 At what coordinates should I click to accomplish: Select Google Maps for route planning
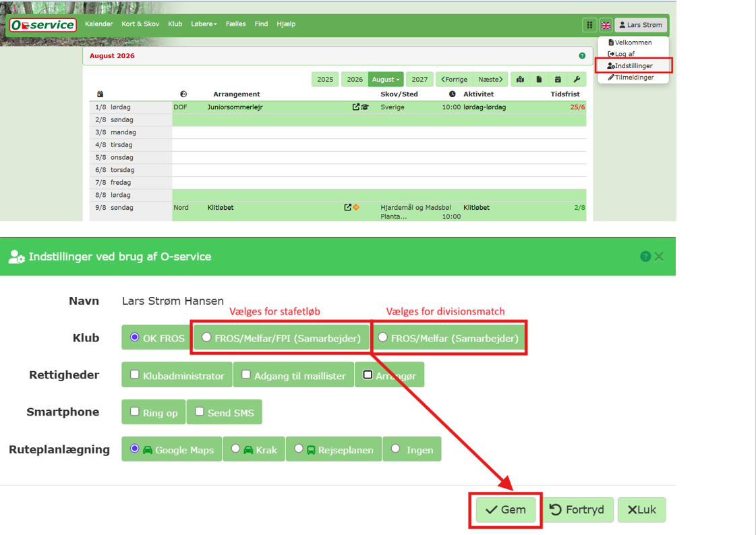pyautogui.click(x=134, y=449)
